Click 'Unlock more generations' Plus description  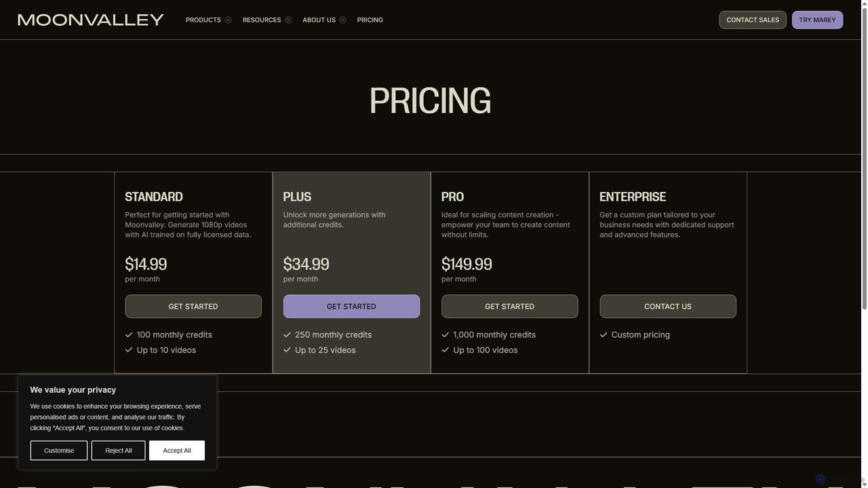(x=334, y=220)
